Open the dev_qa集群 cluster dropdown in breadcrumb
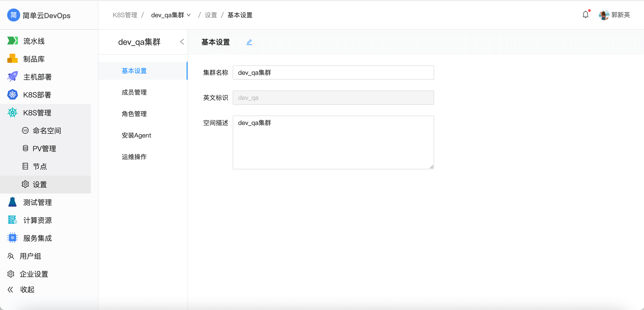This screenshot has width=644, height=310. [171, 15]
